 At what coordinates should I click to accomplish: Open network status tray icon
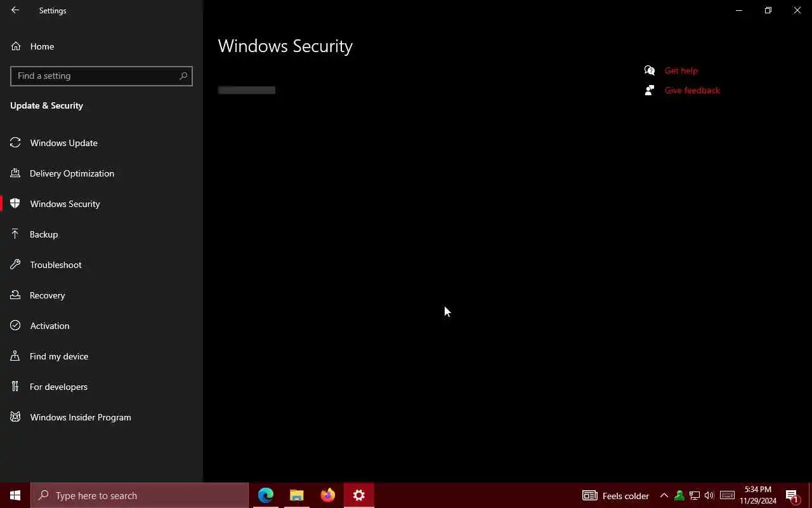pyautogui.click(x=695, y=495)
